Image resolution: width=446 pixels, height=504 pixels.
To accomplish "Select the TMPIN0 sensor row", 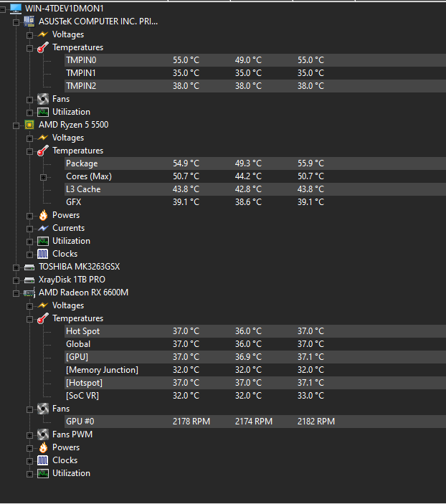I will point(255,60).
